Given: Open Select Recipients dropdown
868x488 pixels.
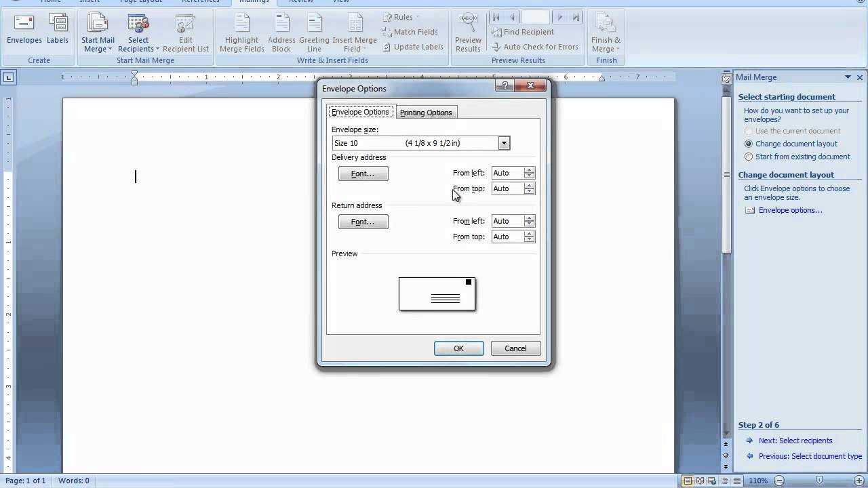Looking at the screenshot, I should [138, 33].
